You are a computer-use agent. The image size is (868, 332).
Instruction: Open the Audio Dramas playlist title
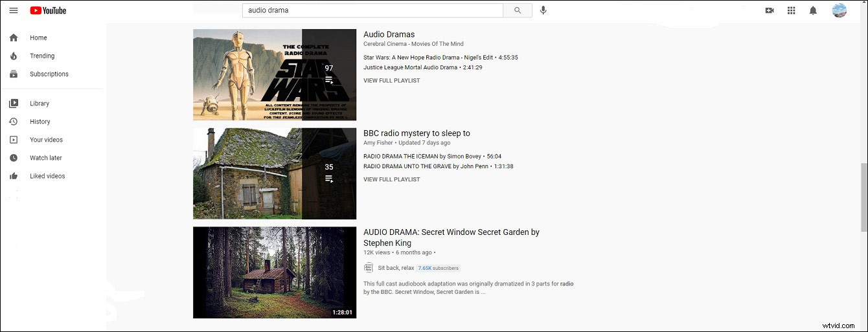coord(389,34)
